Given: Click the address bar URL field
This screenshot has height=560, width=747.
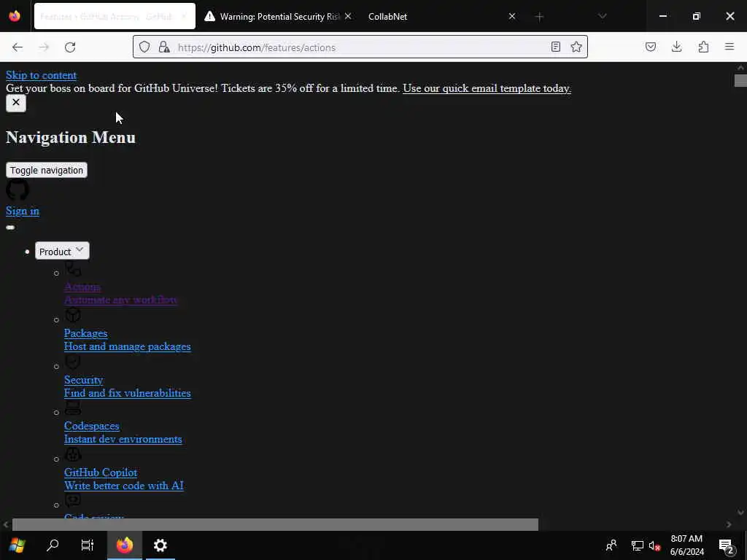Looking at the screenshot, I should [x=360, y=47].
